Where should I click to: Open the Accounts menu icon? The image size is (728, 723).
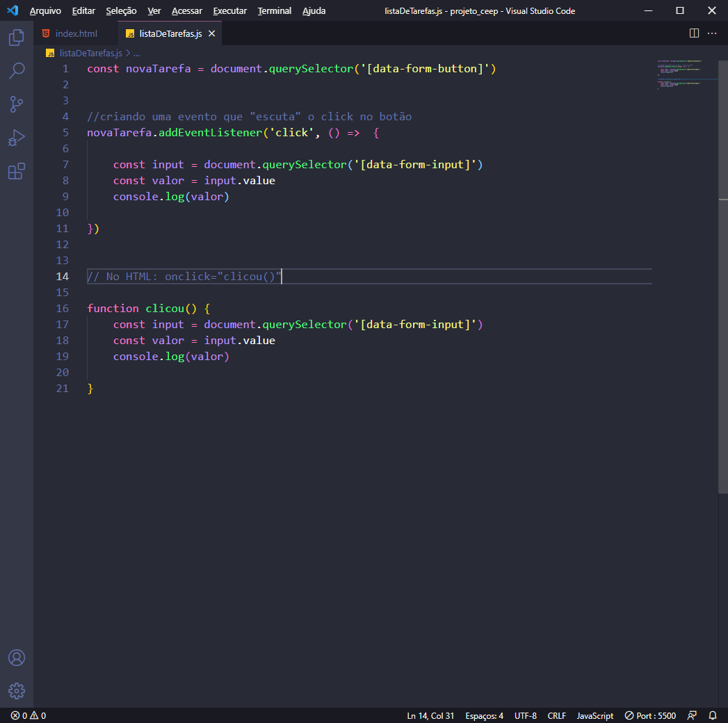[x=17, y=658]
